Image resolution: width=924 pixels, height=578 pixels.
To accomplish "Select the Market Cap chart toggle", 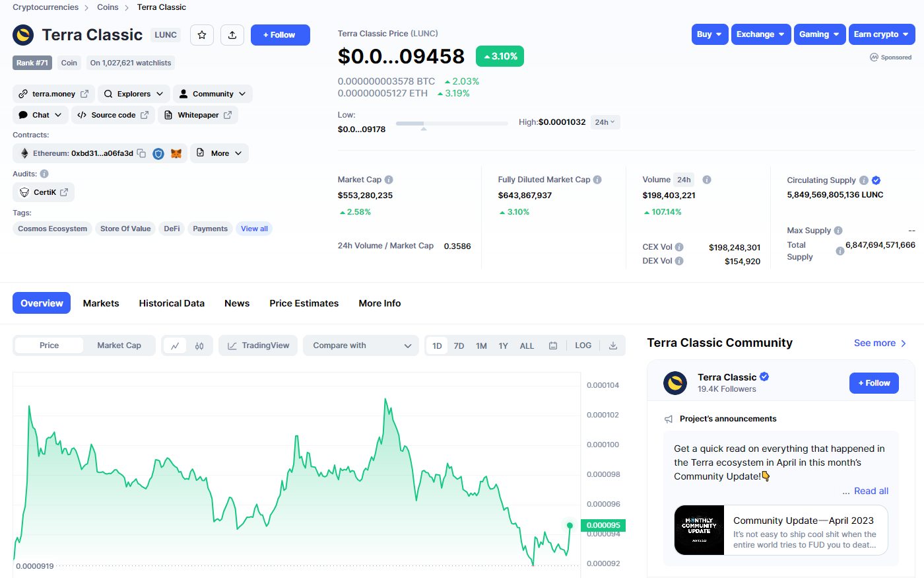I will [x=119, y=345].
